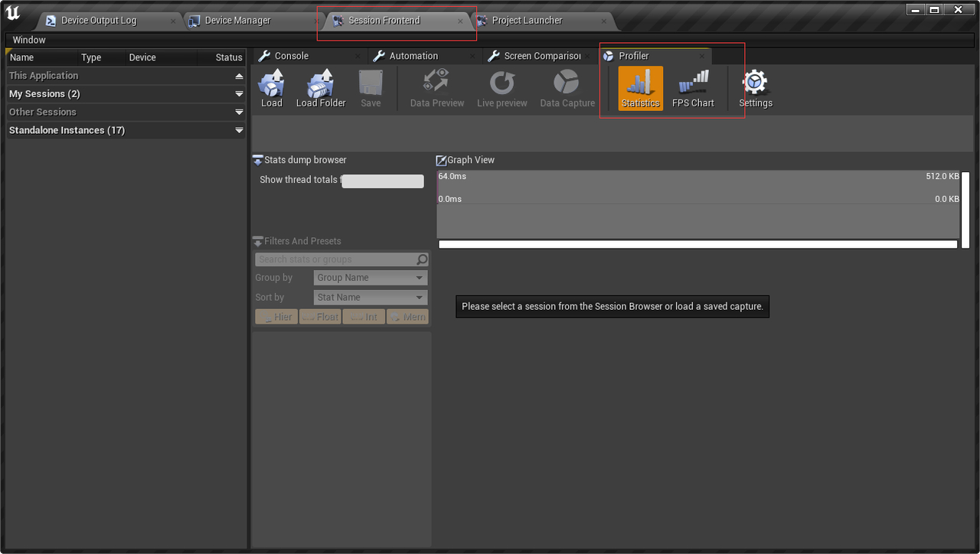The width and height of the screenshot is (980, 554).
Task: Collapse the Stats dump browser section
Action: (258, 160)
